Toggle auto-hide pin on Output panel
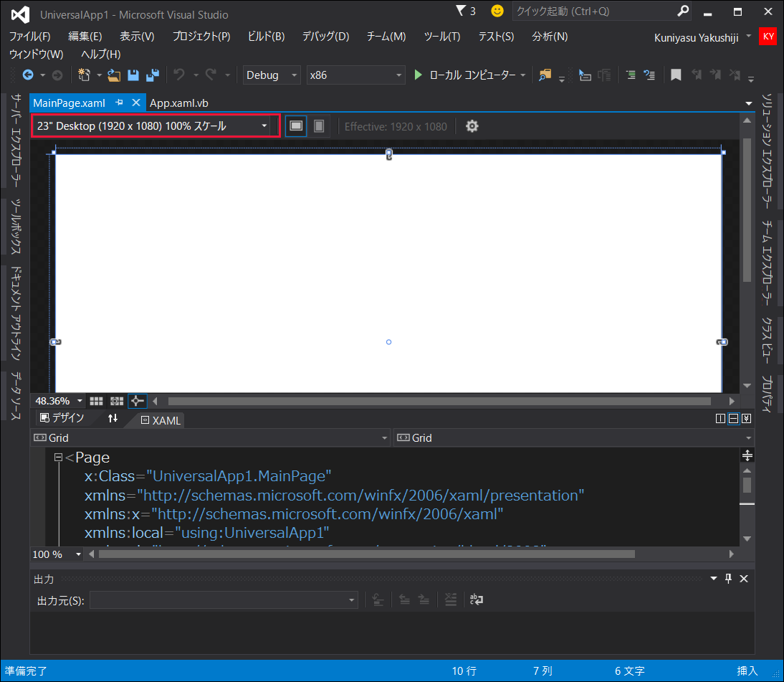The width and height of the screenshot is (784, 682). 729,579
